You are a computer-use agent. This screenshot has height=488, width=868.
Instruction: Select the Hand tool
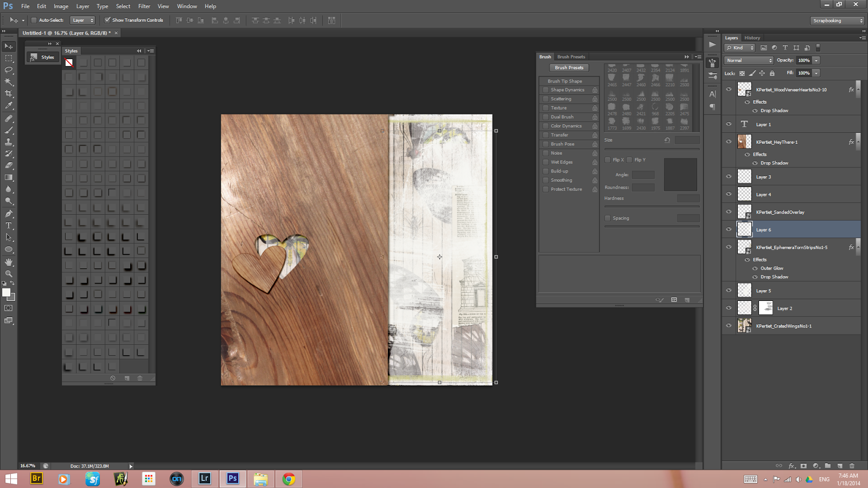pos(9,262)
